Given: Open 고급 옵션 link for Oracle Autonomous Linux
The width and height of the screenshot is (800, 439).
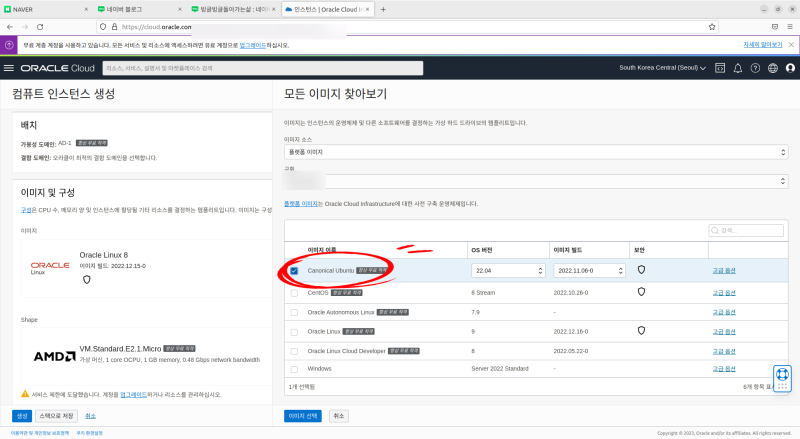Looking at the screenshot, I should (x=724, y=312).
